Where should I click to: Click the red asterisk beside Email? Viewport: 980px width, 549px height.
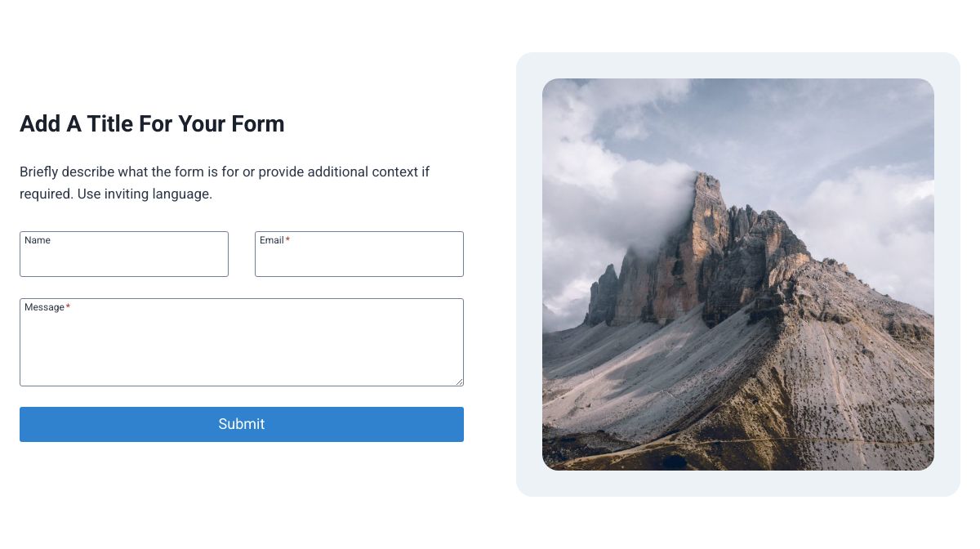pos(287,240)
